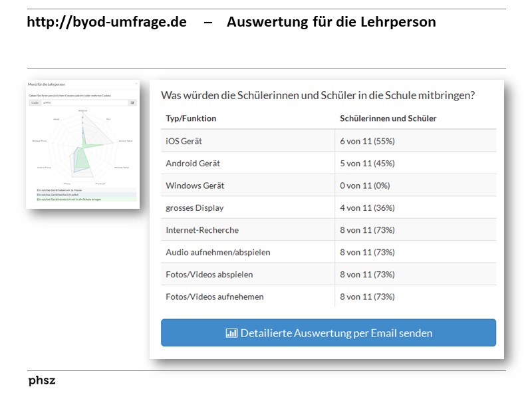Select the Android Tablet axis on the radar chart
The height and width of the screenshot is (399, 532).
point(124,140)
